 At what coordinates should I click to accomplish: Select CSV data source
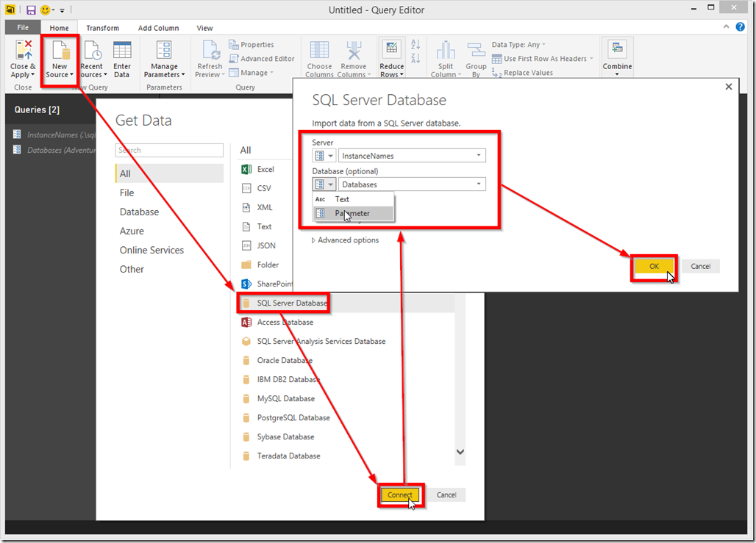256,188
